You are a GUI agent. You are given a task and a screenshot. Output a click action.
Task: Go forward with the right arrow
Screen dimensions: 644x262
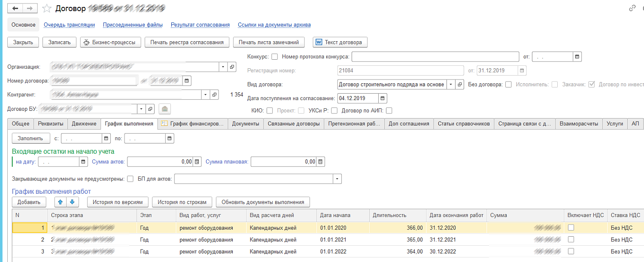[30, 8]
